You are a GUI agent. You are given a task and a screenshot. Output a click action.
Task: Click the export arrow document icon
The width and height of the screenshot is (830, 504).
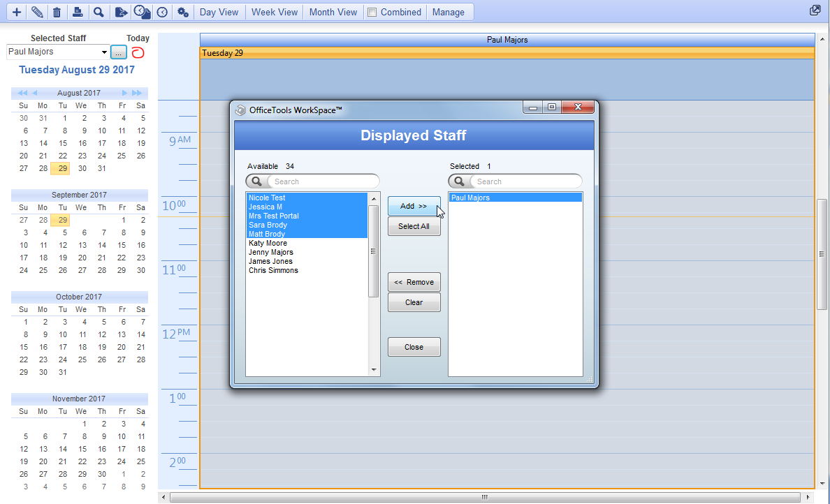tap(122, 12)
